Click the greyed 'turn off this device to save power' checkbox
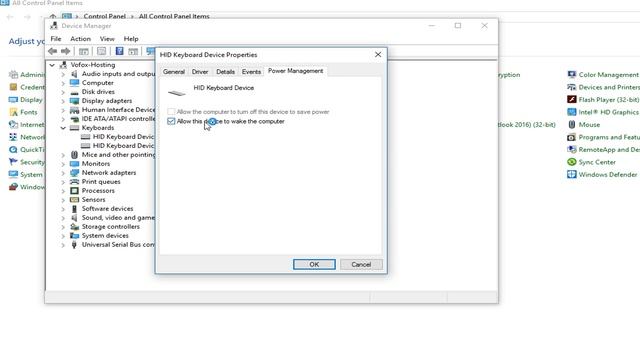 coord(171,111)
